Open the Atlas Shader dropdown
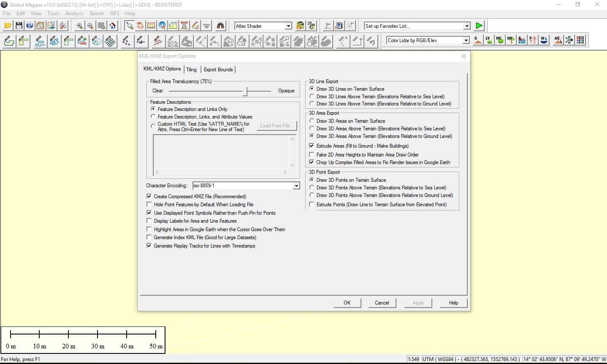 [288, 26]
